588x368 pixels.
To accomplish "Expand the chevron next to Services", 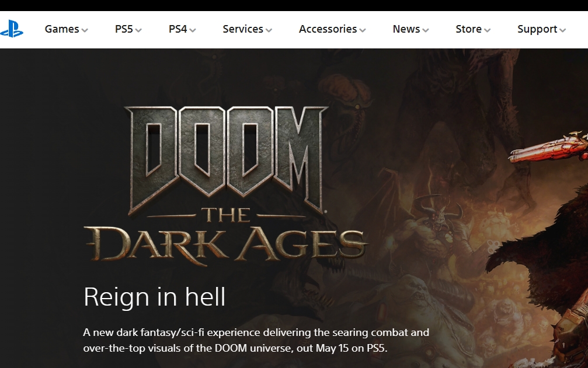I will coord(269,30).
